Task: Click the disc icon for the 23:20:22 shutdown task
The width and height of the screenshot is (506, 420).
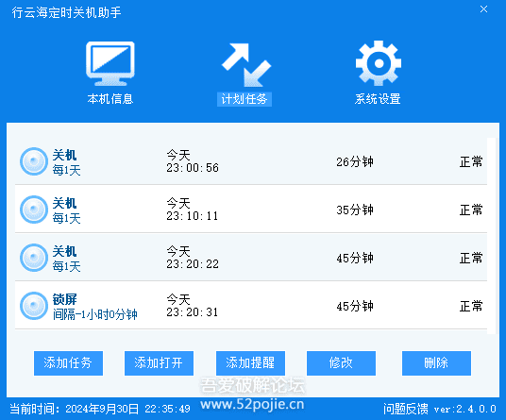Action: click(34, 258)
